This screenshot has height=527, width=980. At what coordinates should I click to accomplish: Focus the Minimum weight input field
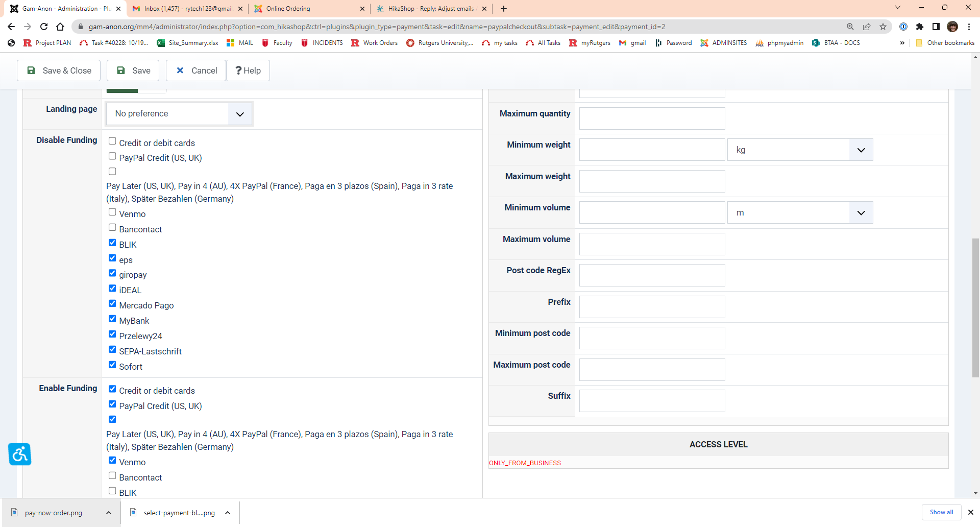[x=652, y=150]
